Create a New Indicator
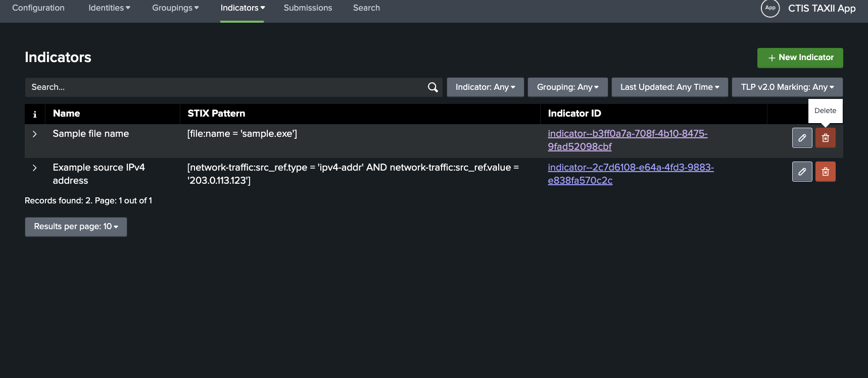Screen dimensions: 868x378 click(800, 58)
